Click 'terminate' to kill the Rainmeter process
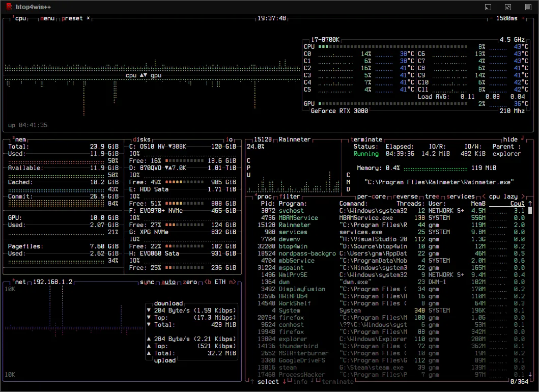This screenshot has width=539, height=392. (367, 139)
